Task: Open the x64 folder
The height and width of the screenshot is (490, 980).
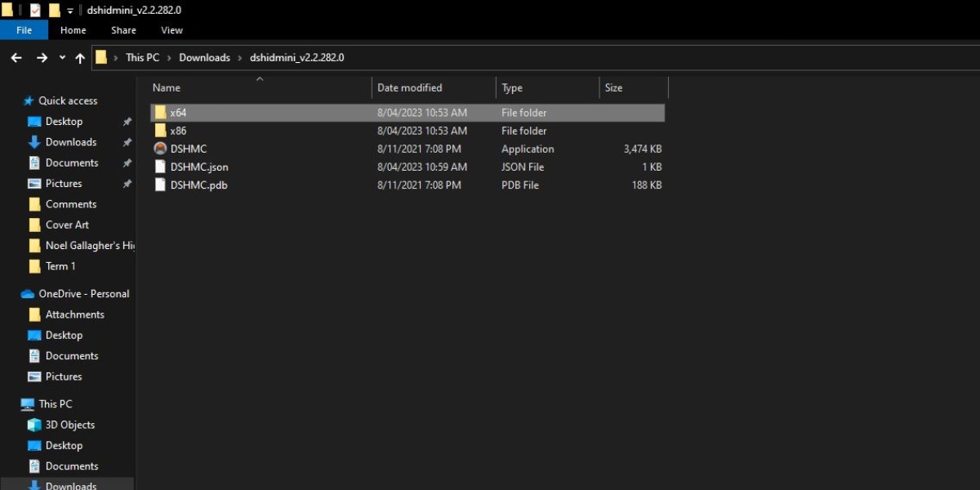Action: coord(177,113)
